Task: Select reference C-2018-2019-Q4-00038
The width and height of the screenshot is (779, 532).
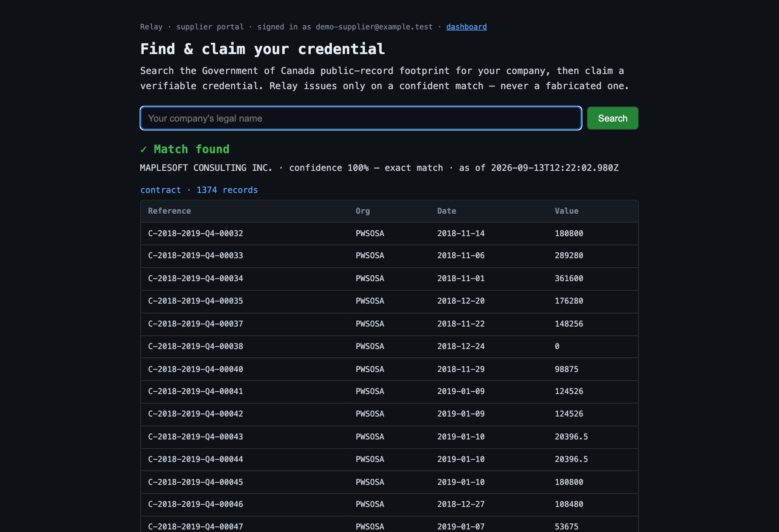Action: pyautogui.click(x=196, y=346)
